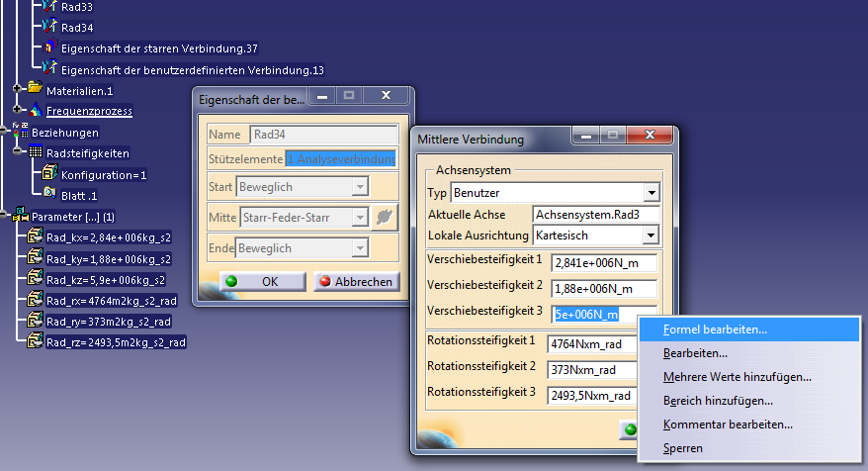This screenshot has height=471, width=868.
Task: Click the Konfiguration=1 icon
Action: point(49,173)
